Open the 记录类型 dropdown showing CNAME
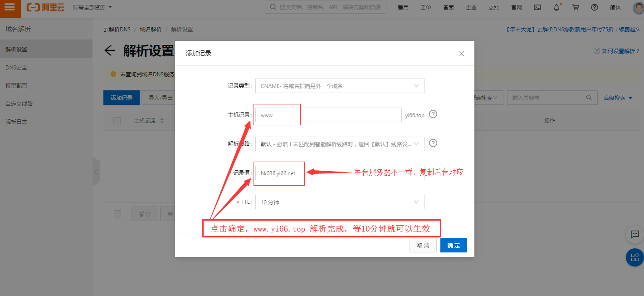The height and width of the screenshot is (296, 644). pyautogui.click(x=339, y=85)
